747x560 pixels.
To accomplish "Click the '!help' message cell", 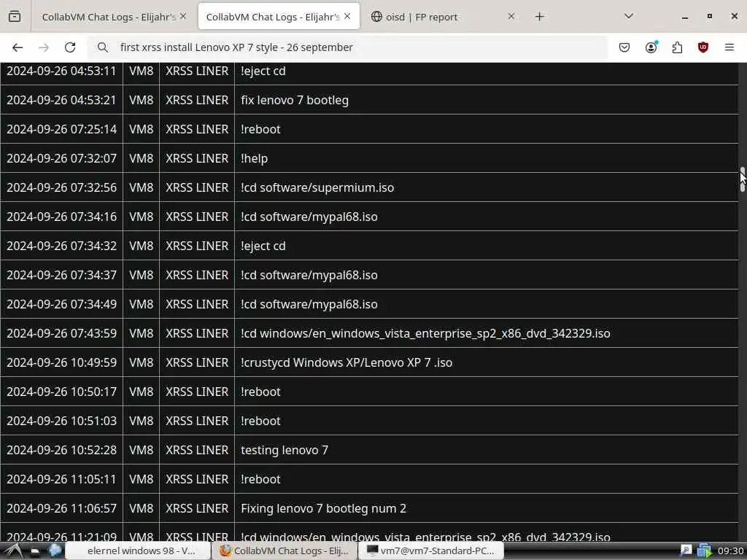I will click(x=486, y=158).
